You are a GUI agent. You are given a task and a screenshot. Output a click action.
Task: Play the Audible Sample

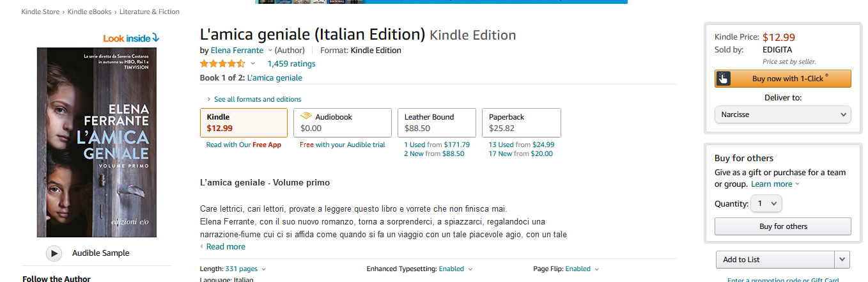54,253
